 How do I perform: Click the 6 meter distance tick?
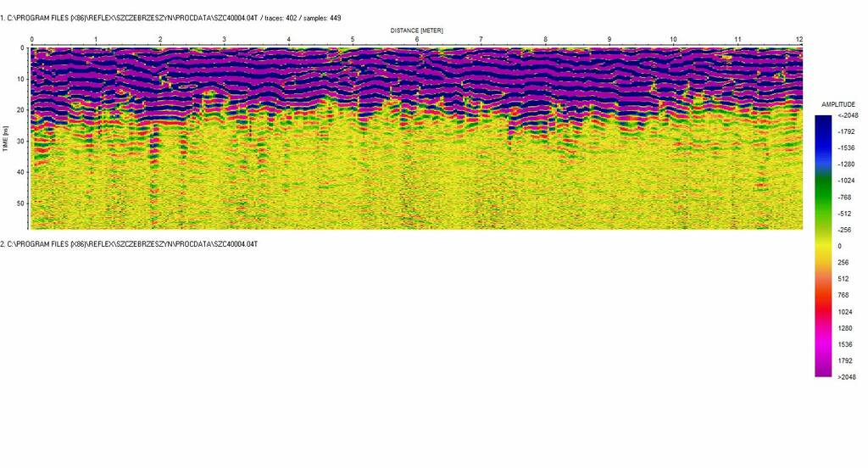click(x=417, y=40)
